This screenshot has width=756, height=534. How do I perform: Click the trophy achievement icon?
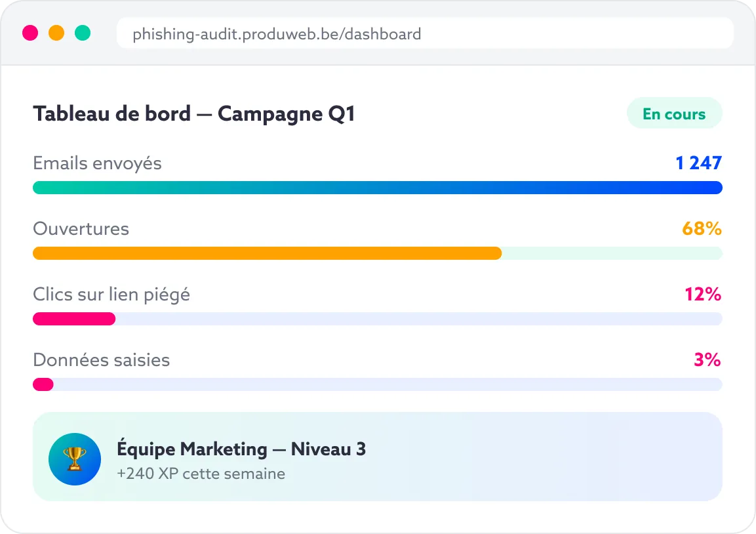74,459
